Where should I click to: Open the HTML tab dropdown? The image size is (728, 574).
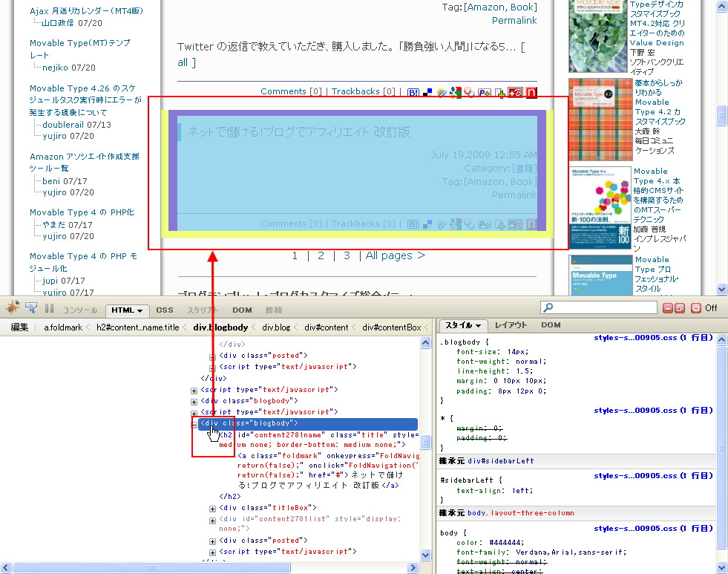click(140, 310)
